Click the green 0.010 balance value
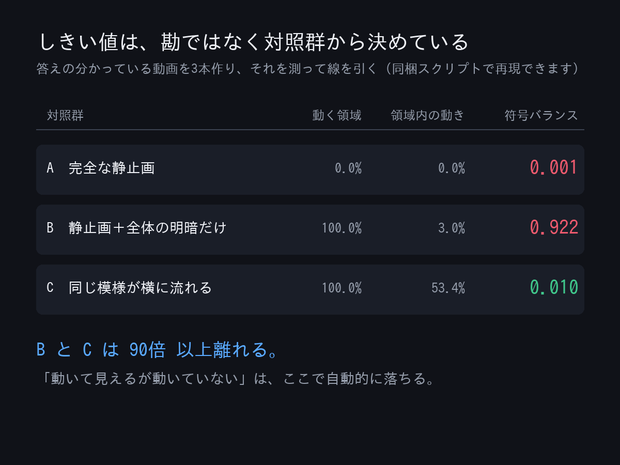This screenshot has height=465, width=620. [554, 287]
